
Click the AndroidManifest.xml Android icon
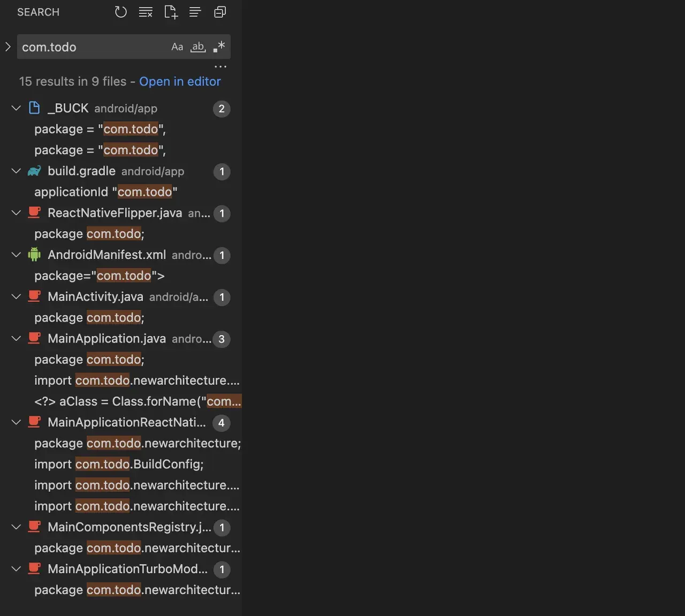click(34, 255)
